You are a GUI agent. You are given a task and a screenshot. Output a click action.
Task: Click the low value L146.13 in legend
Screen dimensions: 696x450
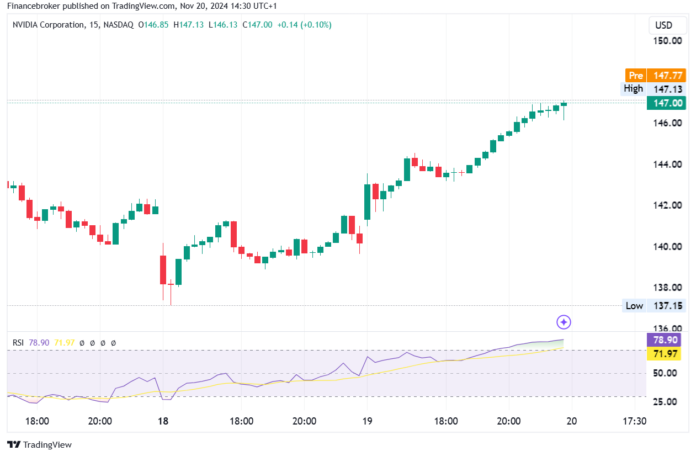223,25
